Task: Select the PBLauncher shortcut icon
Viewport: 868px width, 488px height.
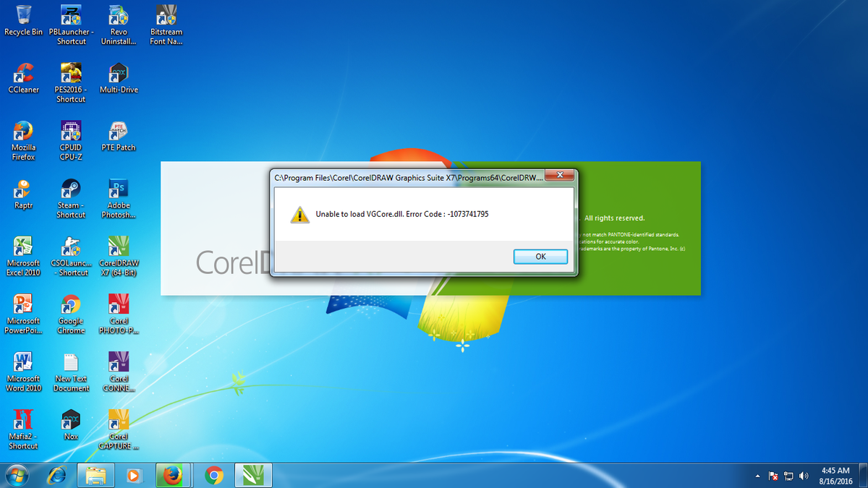Action: (71, 24)
